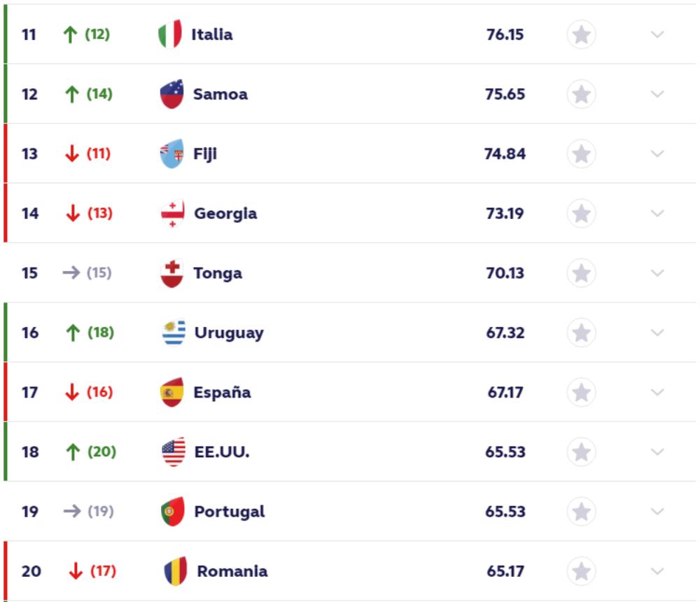Open the EE.UU. row dropdown chevron
The width and height of the screenshot is (700, 602).
tap(657, 452)
